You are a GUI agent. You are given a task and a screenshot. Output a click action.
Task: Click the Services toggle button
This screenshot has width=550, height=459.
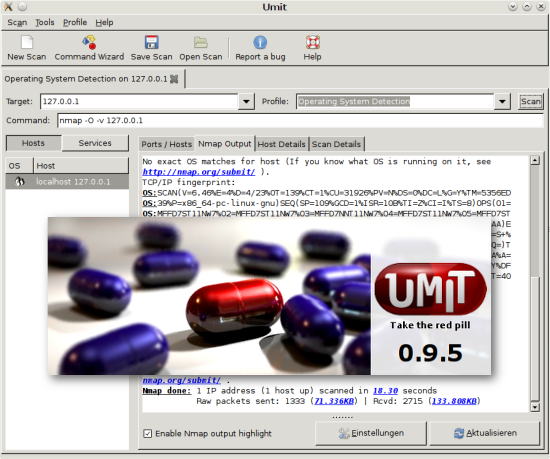[95, 143]
